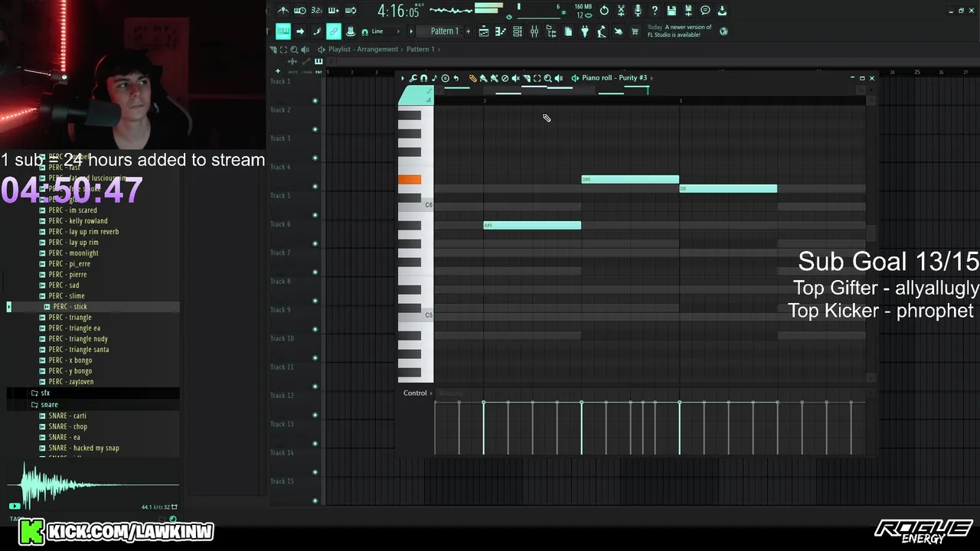Toggle multilink to controllers (link icon)

pyautogui.click(x=334, y=31)
